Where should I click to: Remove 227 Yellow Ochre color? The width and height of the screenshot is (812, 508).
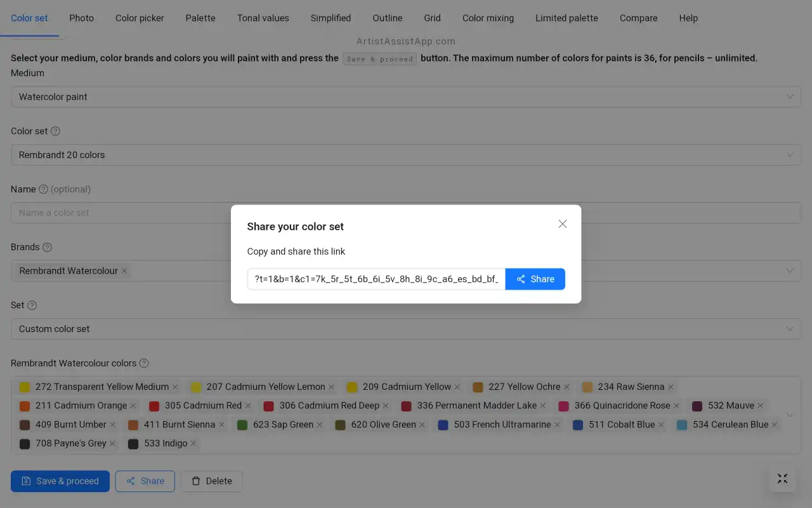(x=566, y=387)
